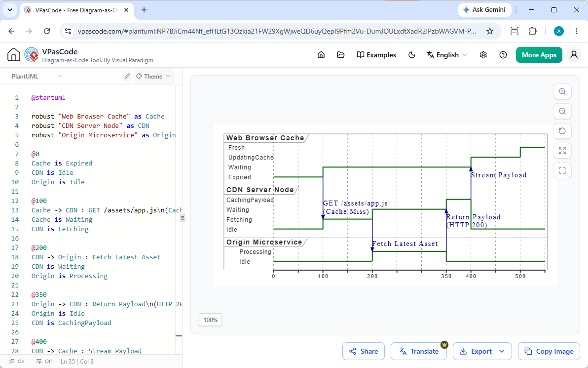Click the screen capture icon in address bar area
This screenshot has height=368, width=588.
514,31
